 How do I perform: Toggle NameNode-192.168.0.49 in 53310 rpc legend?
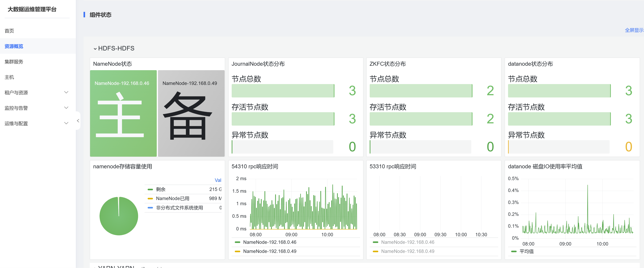click(408, 251)
